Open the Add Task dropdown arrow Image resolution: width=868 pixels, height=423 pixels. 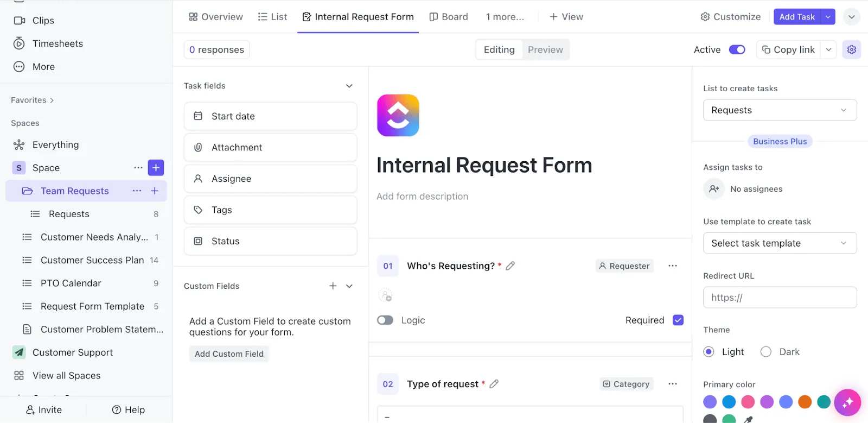(828, 17)
